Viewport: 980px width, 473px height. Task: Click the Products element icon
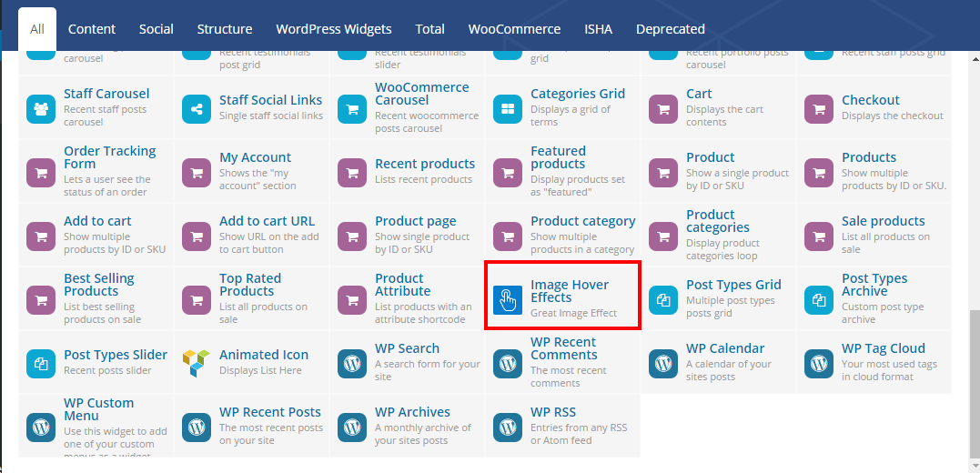pos(819,173)
